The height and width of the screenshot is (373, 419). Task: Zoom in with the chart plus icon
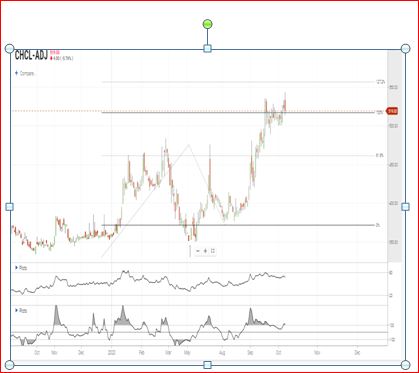coord(205,251)
